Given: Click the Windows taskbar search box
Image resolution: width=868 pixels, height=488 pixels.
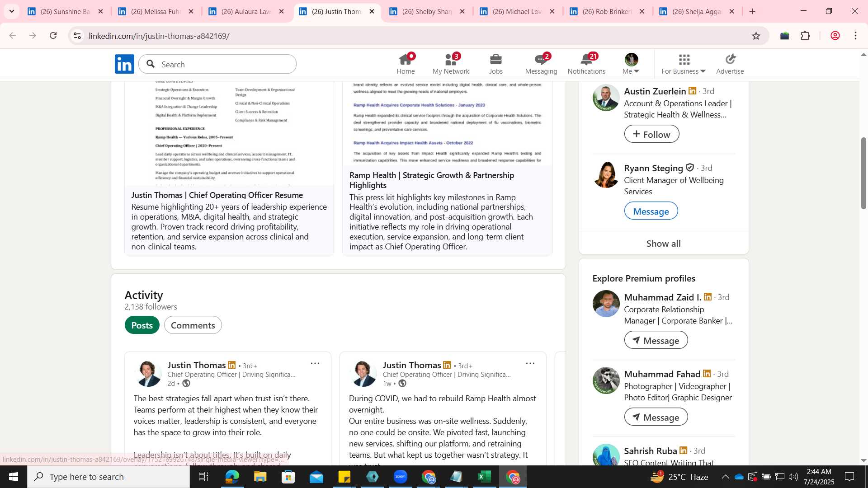Looking at the screenshot, I should pos(108,477).
